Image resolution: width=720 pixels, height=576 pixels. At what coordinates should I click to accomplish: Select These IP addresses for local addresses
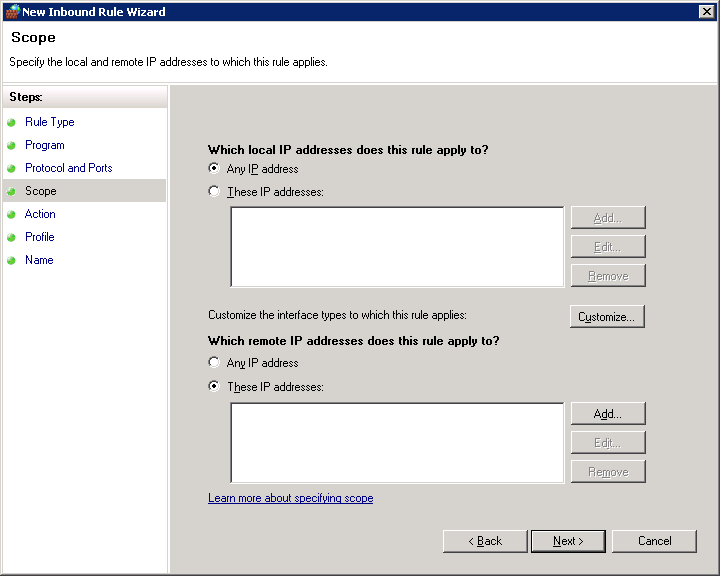214,192
